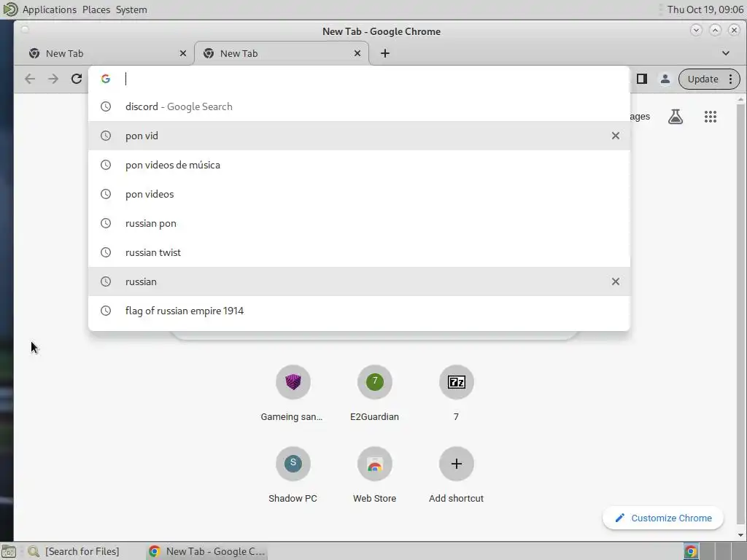
Task: Click the clock in the top panel
Action: [705, 9]
